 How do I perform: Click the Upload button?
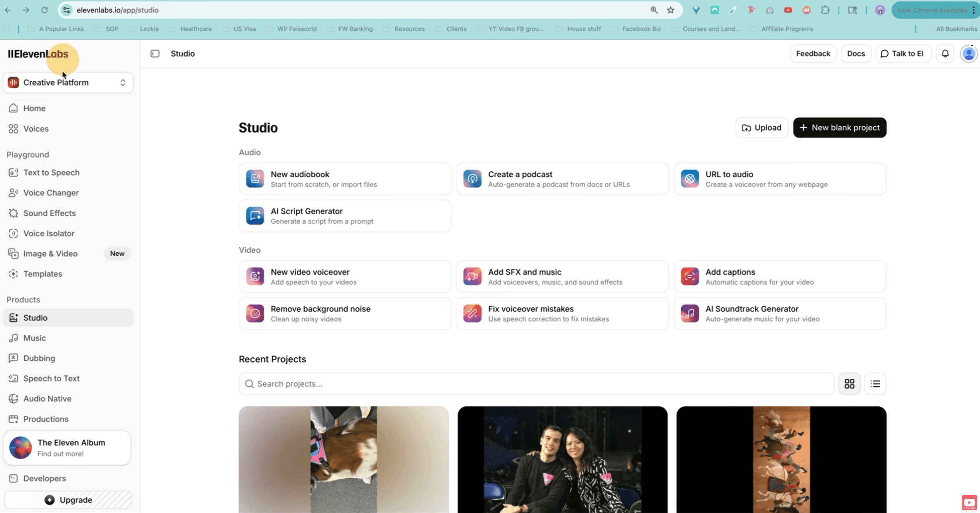(761, 127)
